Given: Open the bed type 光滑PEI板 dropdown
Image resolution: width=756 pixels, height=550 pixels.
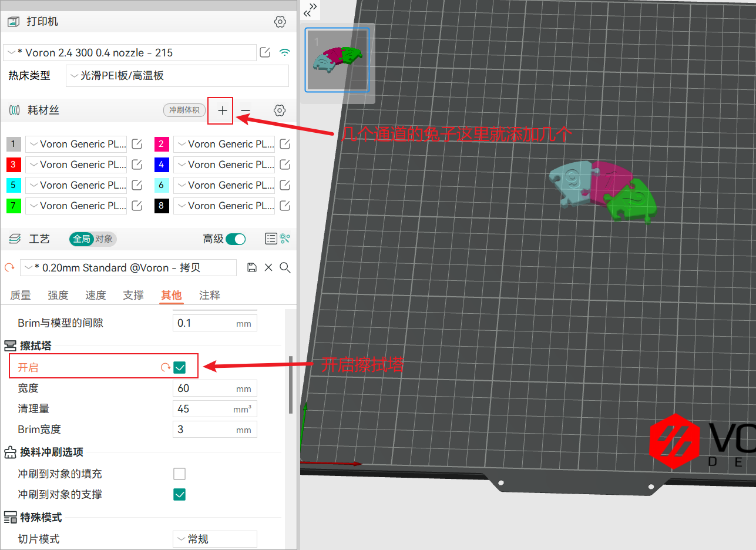Looking at the screenshot, I should [x=177, y=76].
